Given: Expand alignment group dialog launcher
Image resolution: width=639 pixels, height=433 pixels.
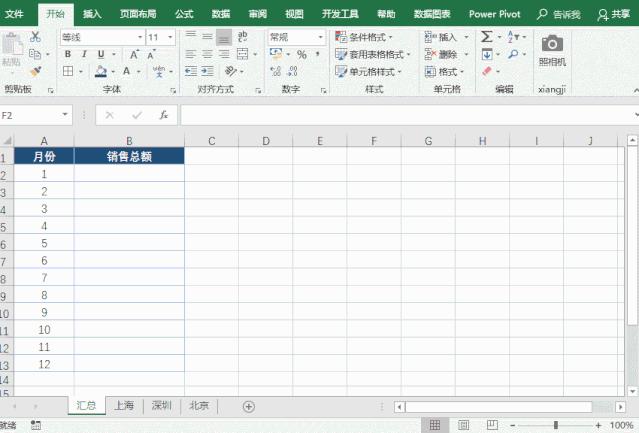Looking at the screenshot, I should tap(258, 90).
